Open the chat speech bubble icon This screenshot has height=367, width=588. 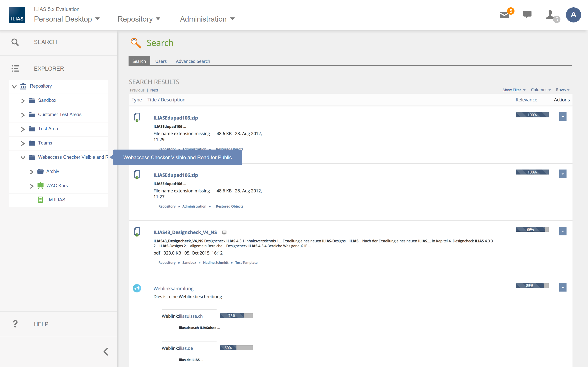[527, 14]
